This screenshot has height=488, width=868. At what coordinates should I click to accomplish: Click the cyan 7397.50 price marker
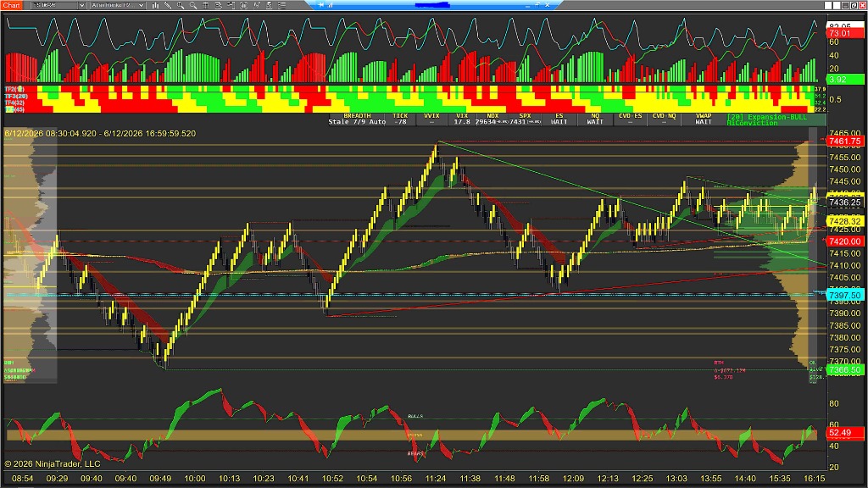845,296
